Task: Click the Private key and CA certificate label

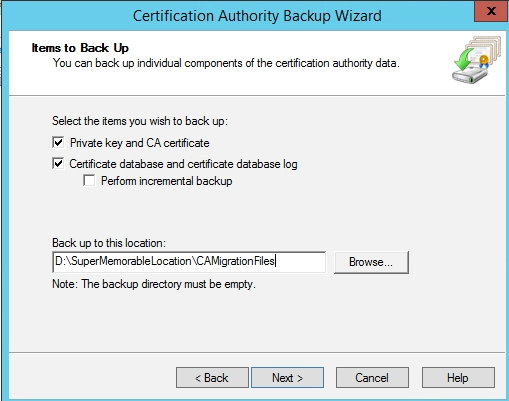Action: 140,143
